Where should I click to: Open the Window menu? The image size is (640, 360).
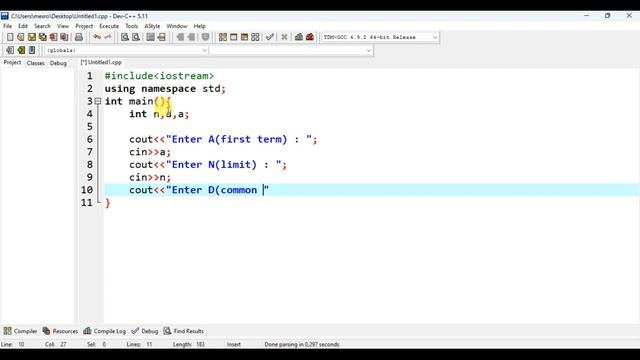tap(177, 26)
